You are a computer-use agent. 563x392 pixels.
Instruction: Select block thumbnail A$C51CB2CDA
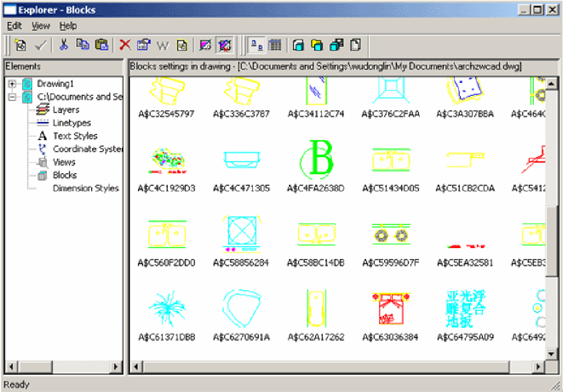click(x=465, y=159)
